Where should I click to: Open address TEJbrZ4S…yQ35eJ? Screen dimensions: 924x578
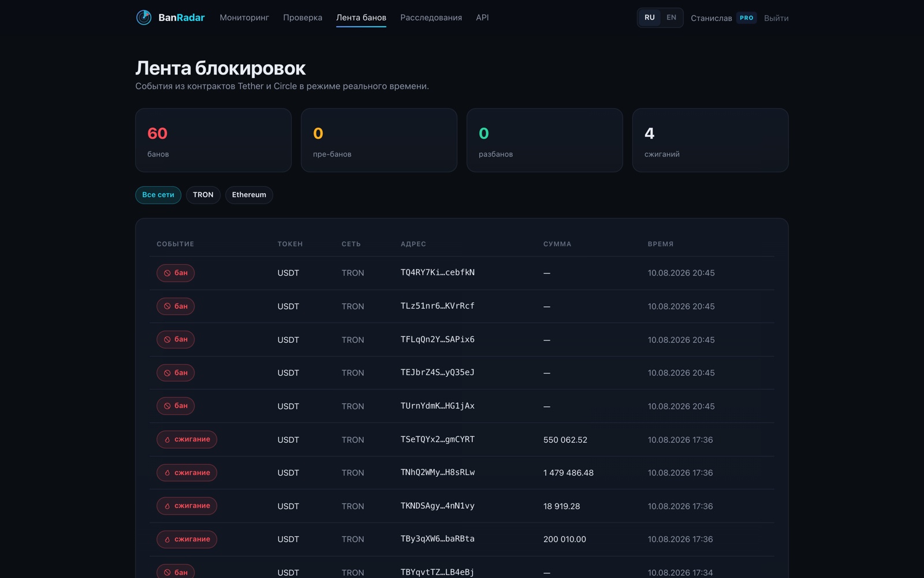(438, 372)
